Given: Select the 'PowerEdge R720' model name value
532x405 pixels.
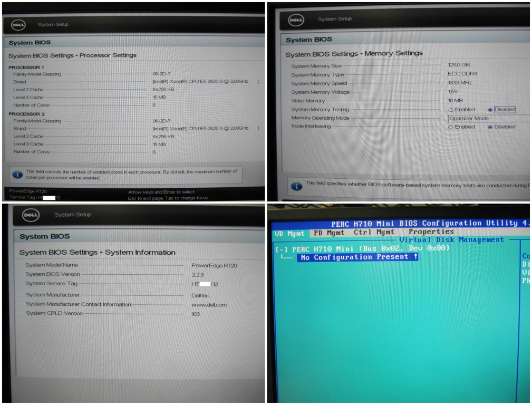Looking at the screenshot, I should click(214, 265).
